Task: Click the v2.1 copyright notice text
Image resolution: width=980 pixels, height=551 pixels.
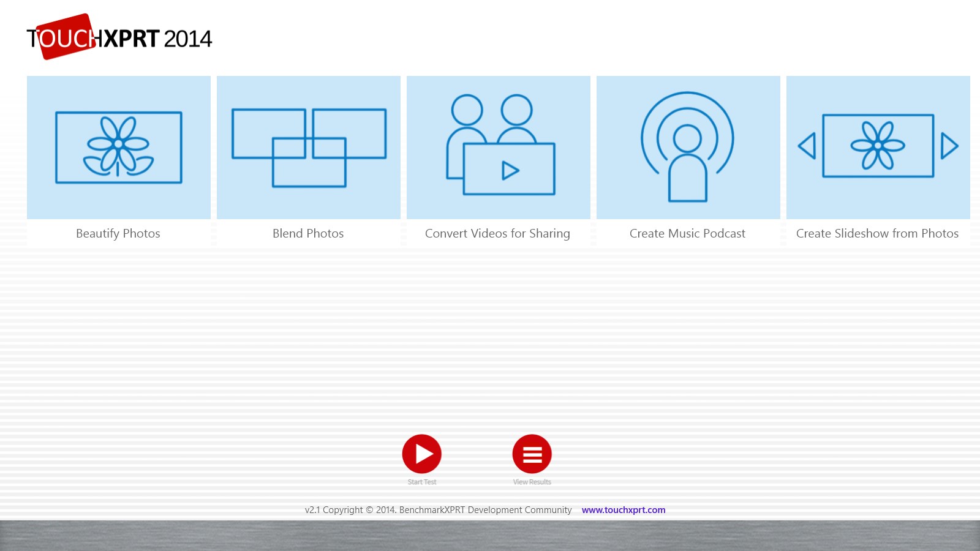Action: (438, 510)
